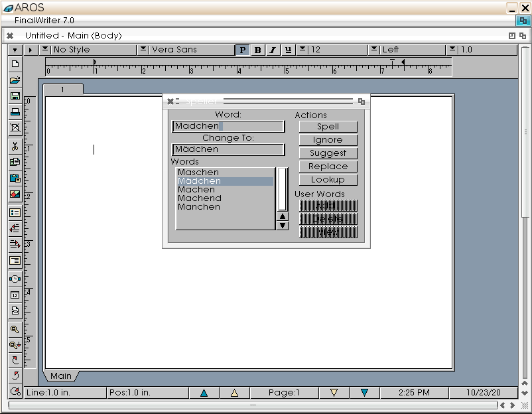Cut selection with the scissors icon
Screen dimensions: 532x414
(x=15, y=146)
